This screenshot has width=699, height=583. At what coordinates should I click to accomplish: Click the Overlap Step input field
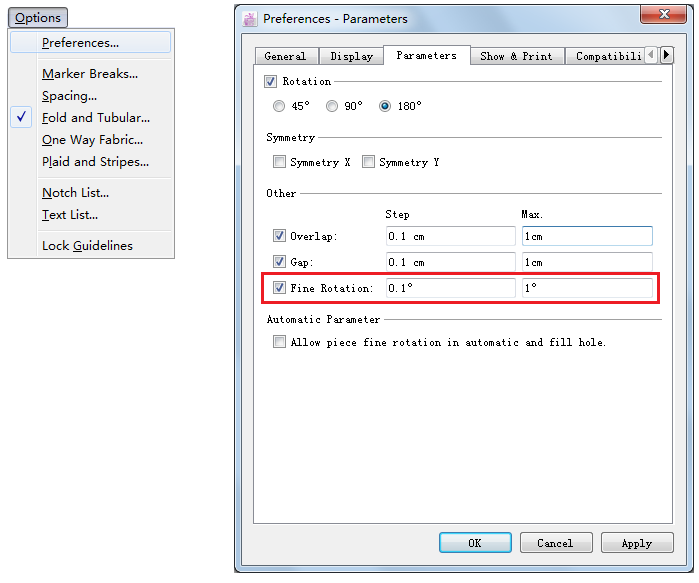click(x=450, y=236)
